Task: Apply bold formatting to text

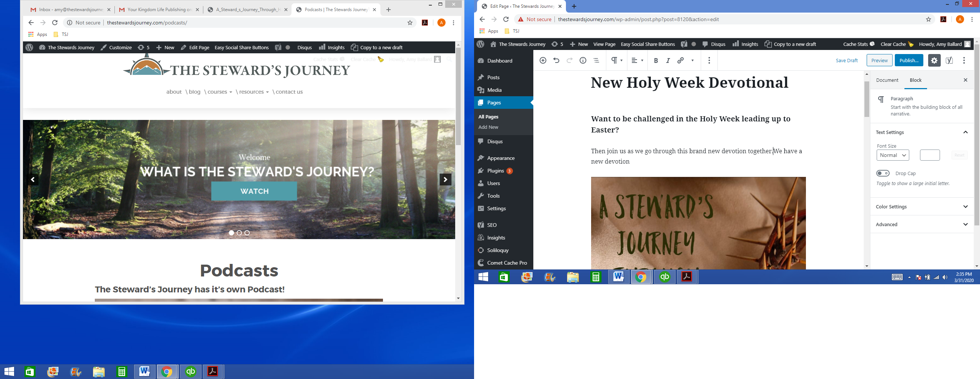Action: point(656,60)
